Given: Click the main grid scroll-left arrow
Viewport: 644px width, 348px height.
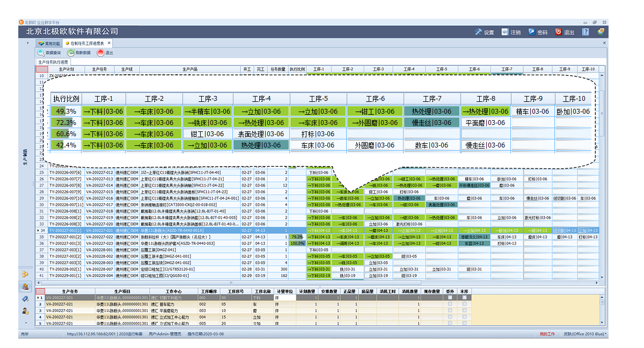Looking at the screenshot, I should click(x=39, y=283).
